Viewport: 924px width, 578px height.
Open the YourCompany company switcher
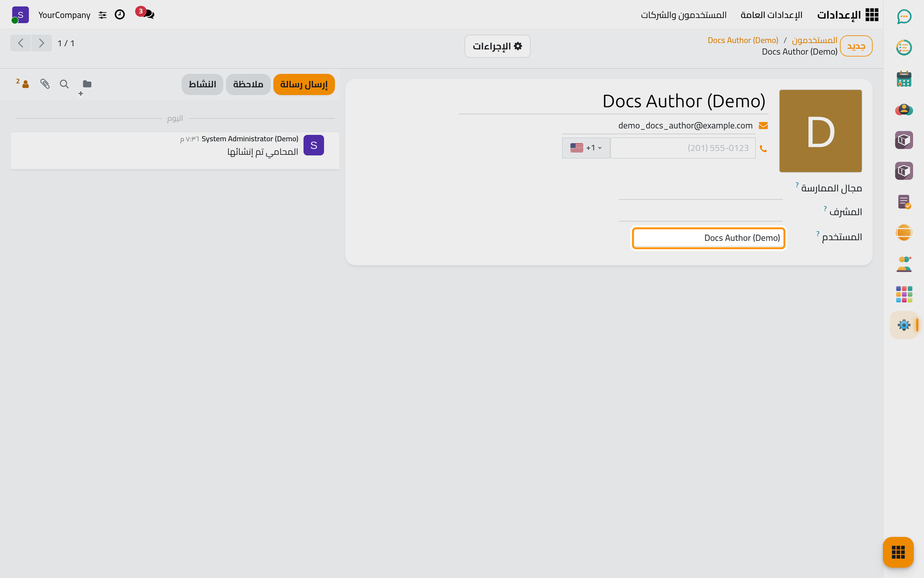coord(64,15)
